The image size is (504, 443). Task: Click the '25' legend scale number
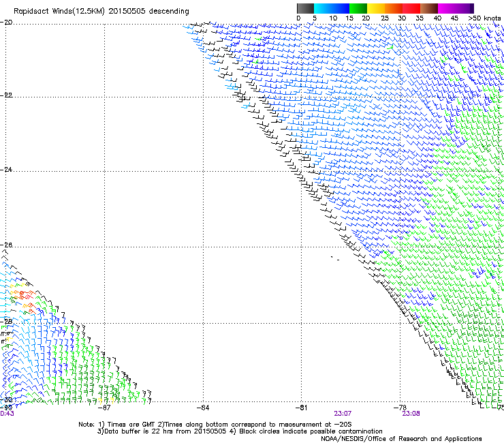(x=384, y=18)
